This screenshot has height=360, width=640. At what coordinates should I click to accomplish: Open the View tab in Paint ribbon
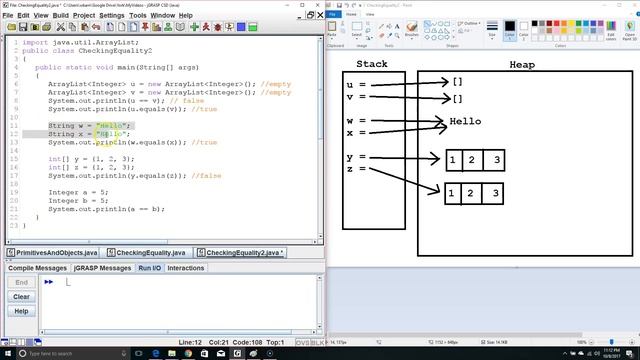tap(370, 14)
